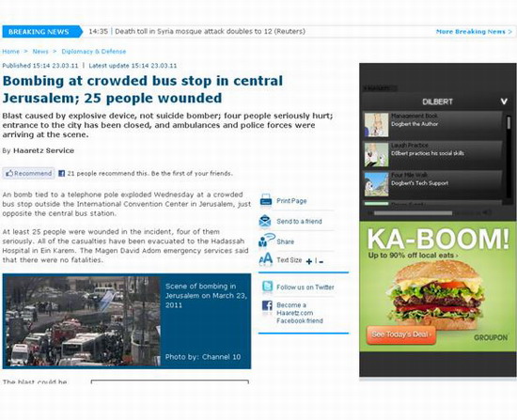Click the Dilbert widget progress slider
The image size is (517, 420).
[413, 213]
